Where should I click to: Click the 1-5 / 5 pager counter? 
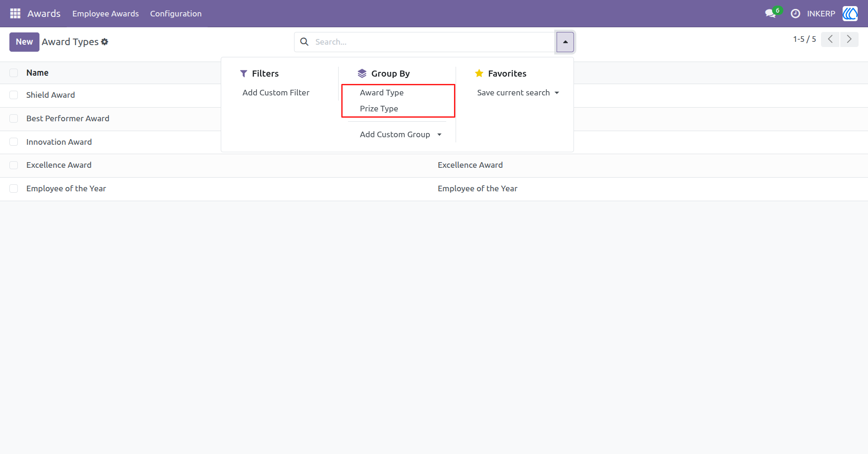[805, 39]
